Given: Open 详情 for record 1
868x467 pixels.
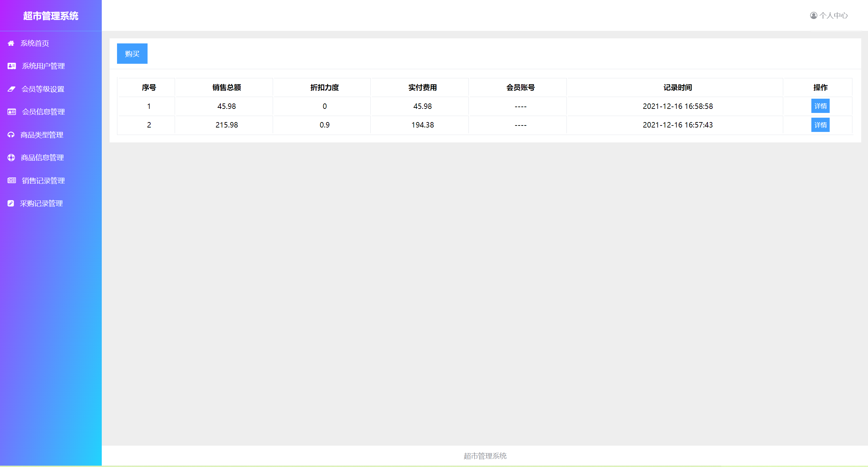Looking at the screenshot, I should (x=820, y=106).
